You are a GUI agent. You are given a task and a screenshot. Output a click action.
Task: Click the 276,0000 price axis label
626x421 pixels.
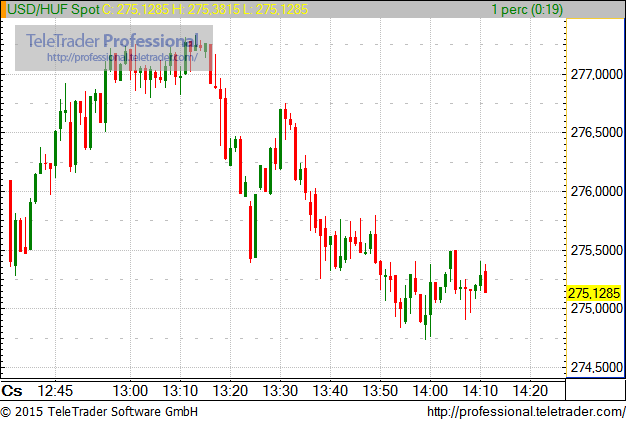(596, 191)
